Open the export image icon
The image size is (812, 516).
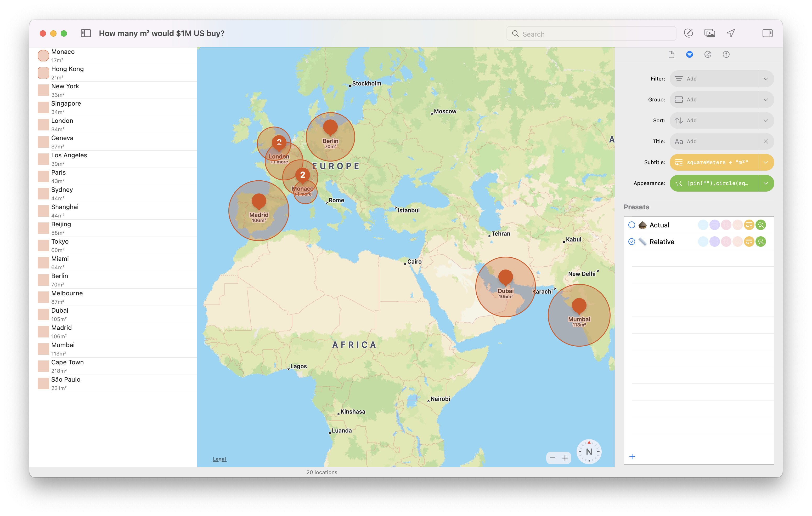point(709,33)
